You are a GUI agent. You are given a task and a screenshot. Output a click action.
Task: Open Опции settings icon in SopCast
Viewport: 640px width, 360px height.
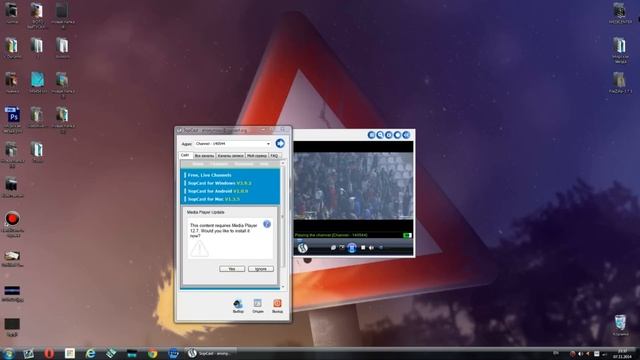pos(258,305)
